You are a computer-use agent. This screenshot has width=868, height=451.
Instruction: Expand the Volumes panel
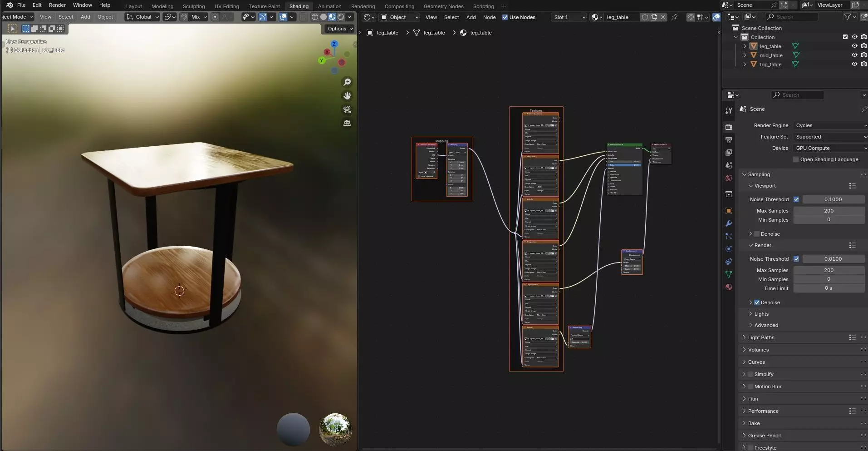[x=758, y=350]
